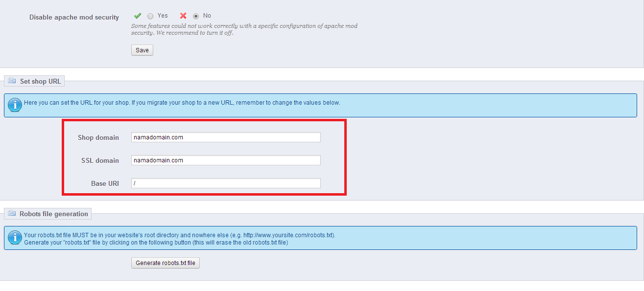644x291 pixels.
Task: Expand the Set shop URL panel
Action: 34,81
